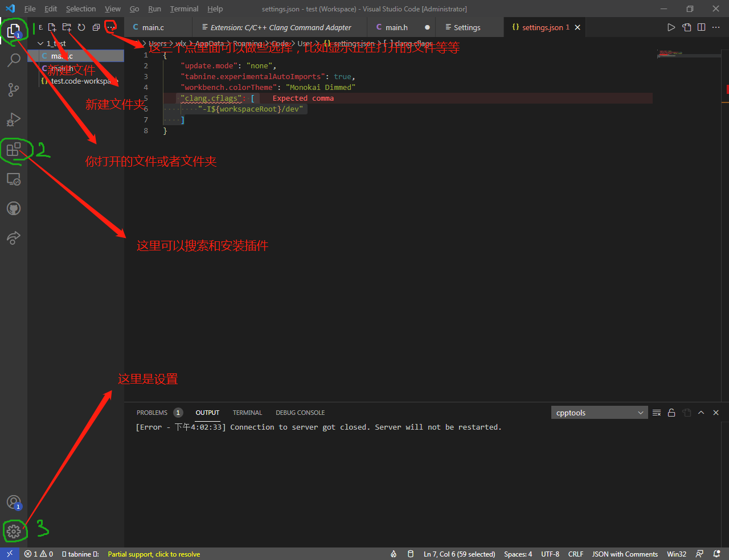Screen dimensions: 729x560
Task: Open the Run and Debug view
Action: [14, 119]
